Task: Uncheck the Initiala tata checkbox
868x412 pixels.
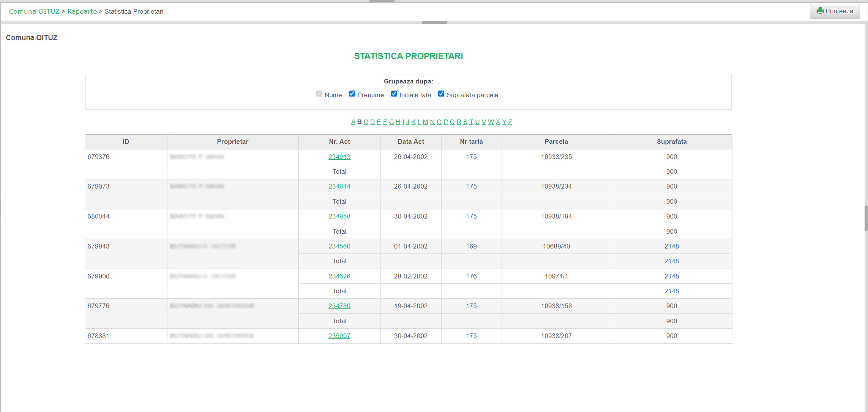Action: (394, 94)
